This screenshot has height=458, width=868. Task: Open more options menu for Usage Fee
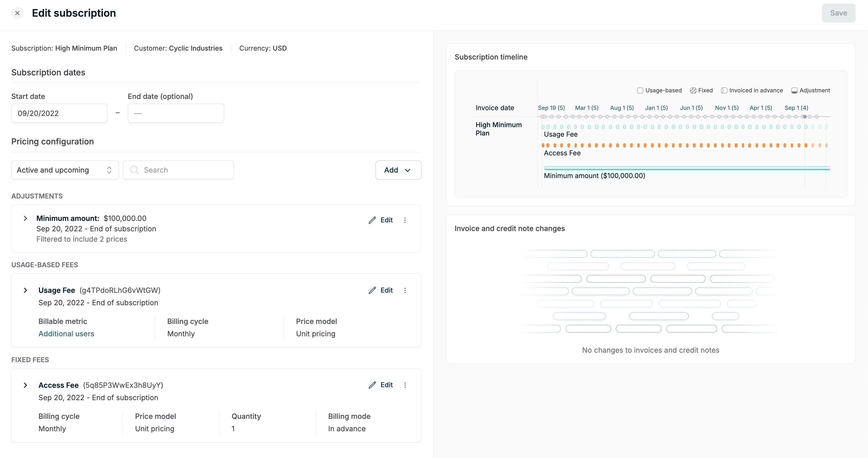[405, 290]
